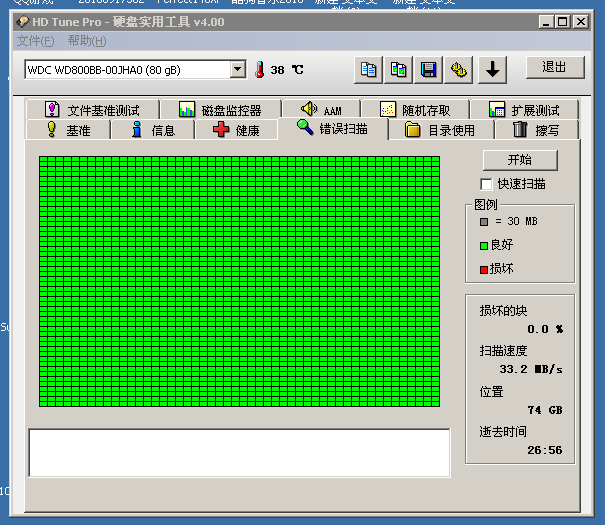This screenshot has width=605, height=525.
Task: Click the green 良好 legend swatch
Action: 484,246
